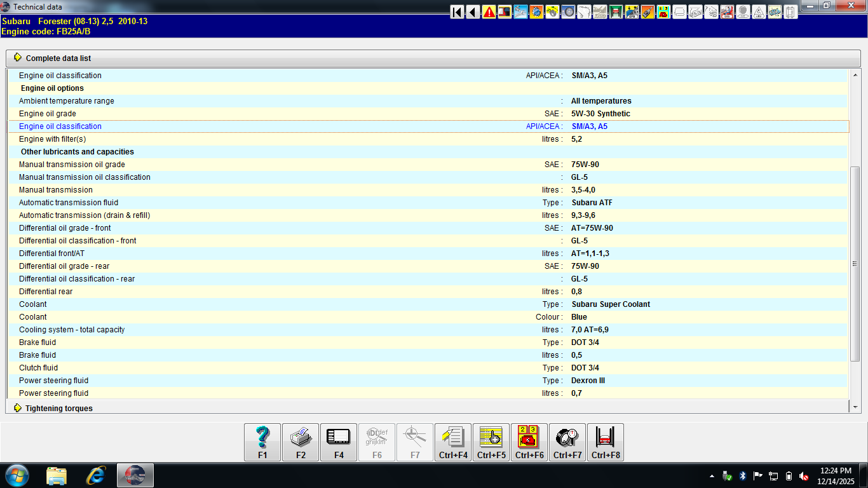Screen dimensions: 868x488
Task: Click the Power steering fluid litres row
Action: coord(428,393)
